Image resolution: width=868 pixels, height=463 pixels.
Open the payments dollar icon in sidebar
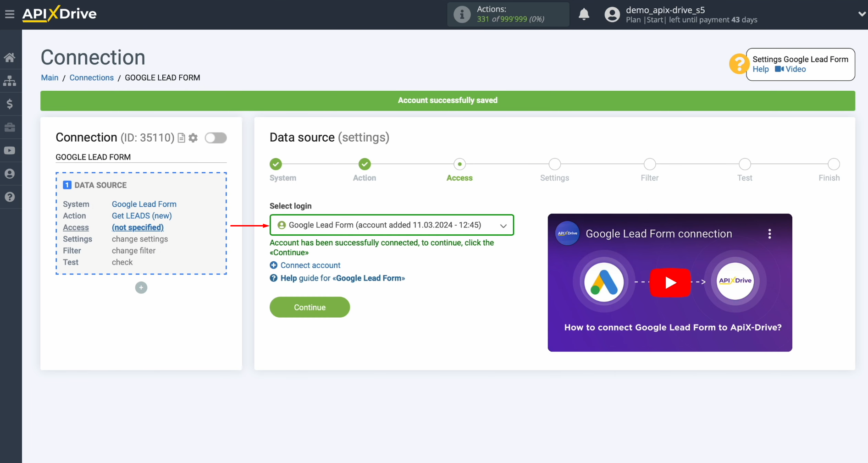click(x=10, y=104)
